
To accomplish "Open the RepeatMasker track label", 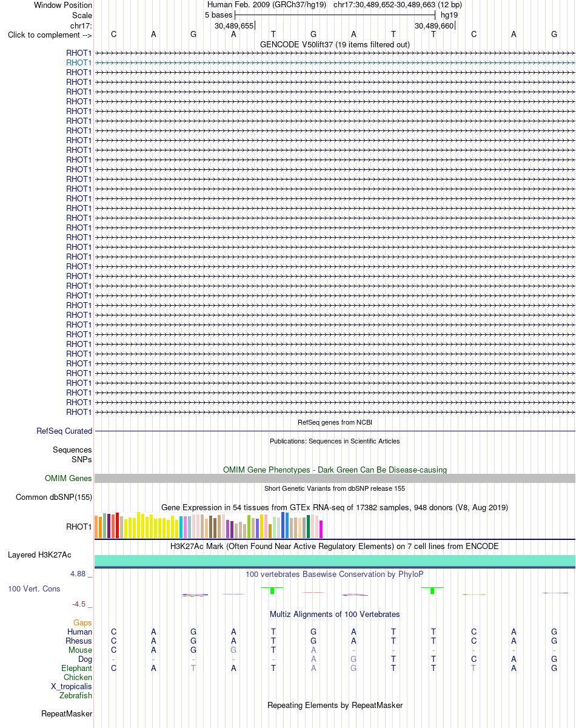I will point(67,713).
